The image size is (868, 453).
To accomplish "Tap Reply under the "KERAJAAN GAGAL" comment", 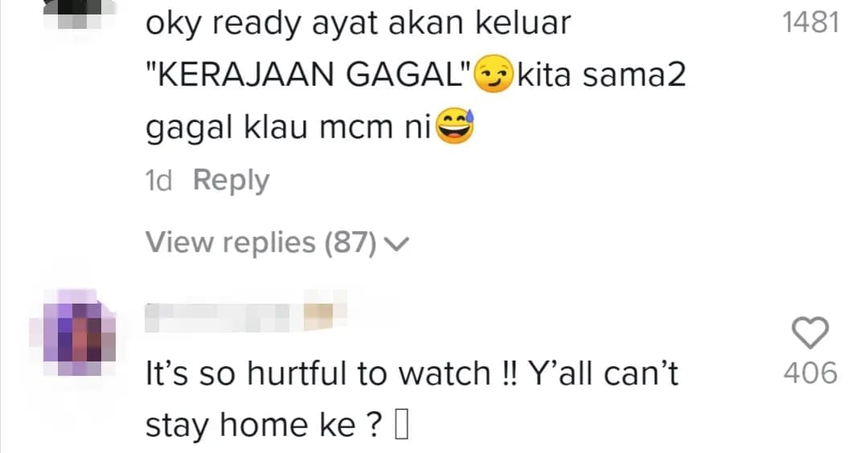I will (231, 180).
